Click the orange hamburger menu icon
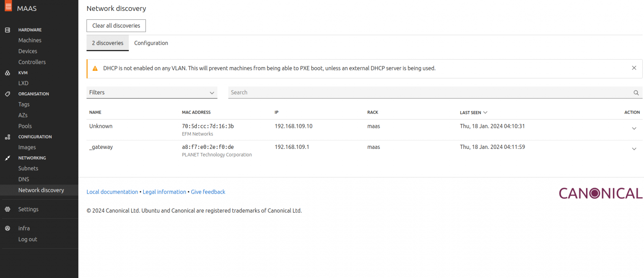 (8, 7)
